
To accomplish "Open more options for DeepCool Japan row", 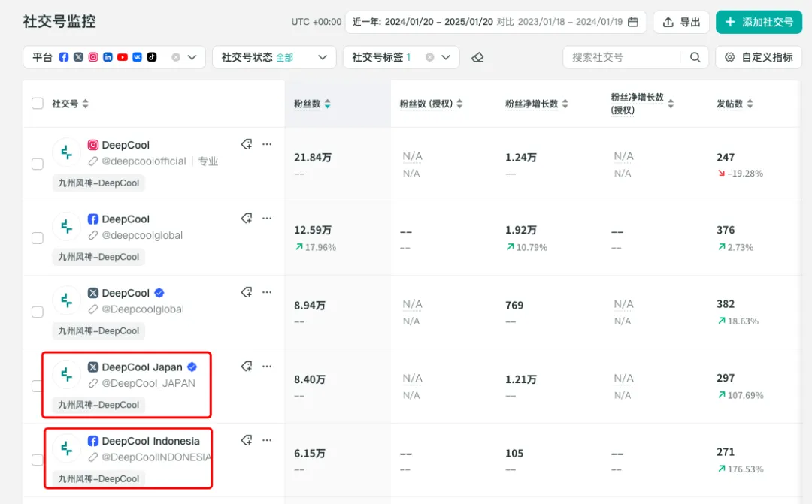I will coord(267,367).
